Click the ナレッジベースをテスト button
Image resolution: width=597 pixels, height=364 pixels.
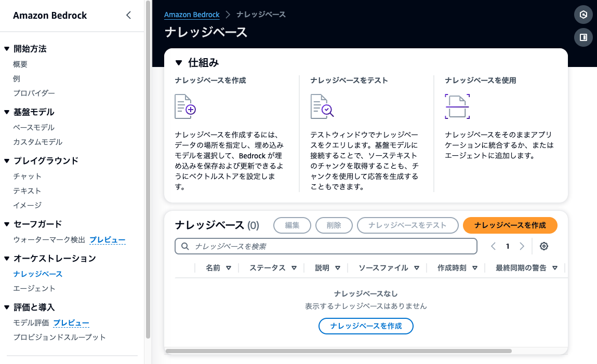(x=407, y=225)
